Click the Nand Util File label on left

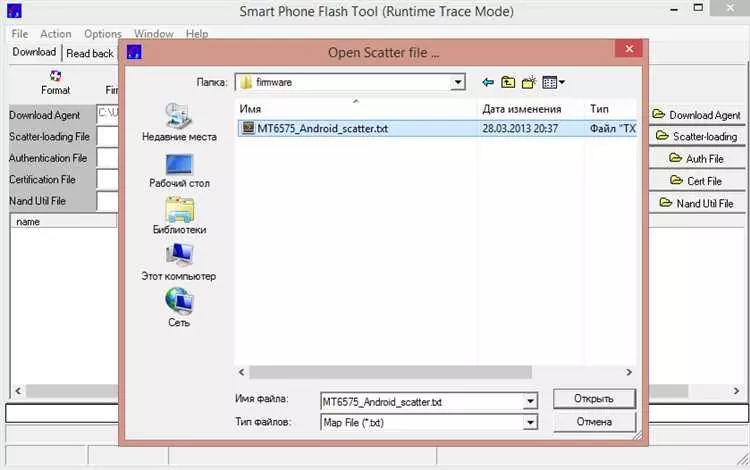click(x=37, y=201)
